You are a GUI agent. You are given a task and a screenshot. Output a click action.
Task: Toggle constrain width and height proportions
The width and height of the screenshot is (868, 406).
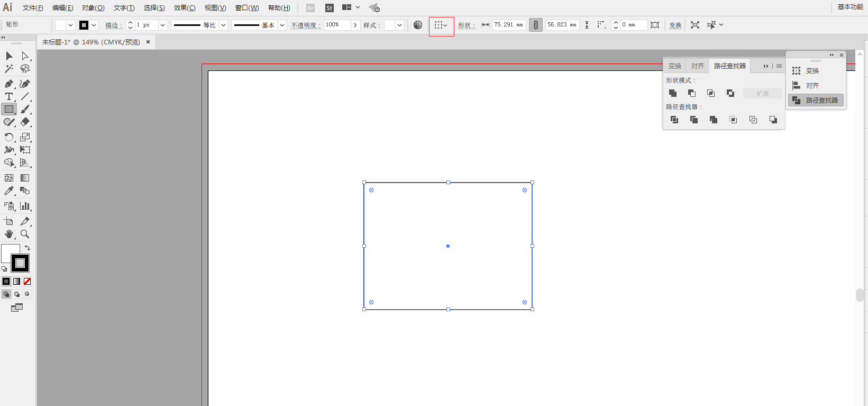click(x=536, y=25)
